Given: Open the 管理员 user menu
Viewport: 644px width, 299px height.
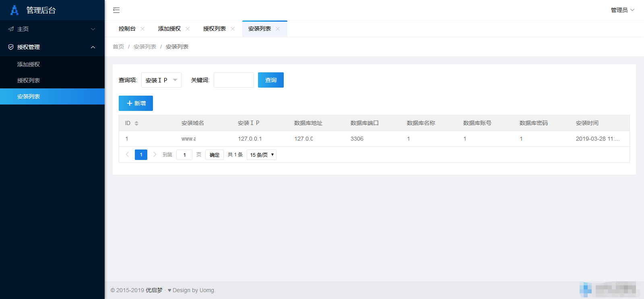Looking at the screenshot, I should pos(622,10).
